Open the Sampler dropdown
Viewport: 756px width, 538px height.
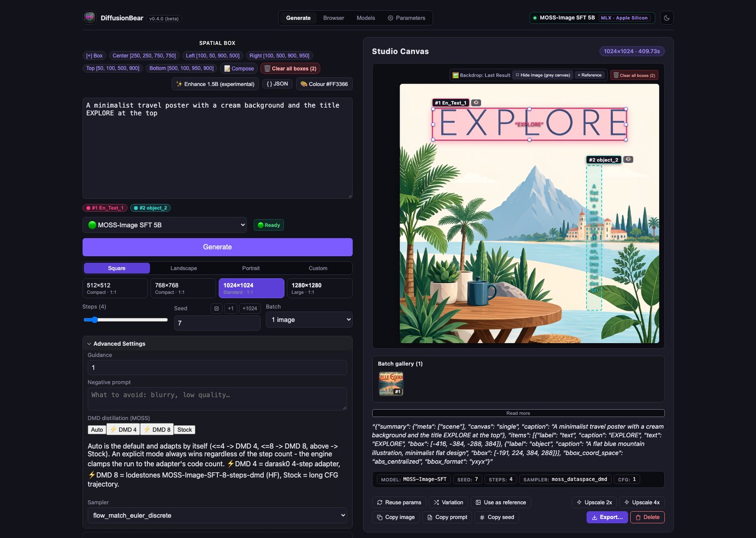point(217,515)
